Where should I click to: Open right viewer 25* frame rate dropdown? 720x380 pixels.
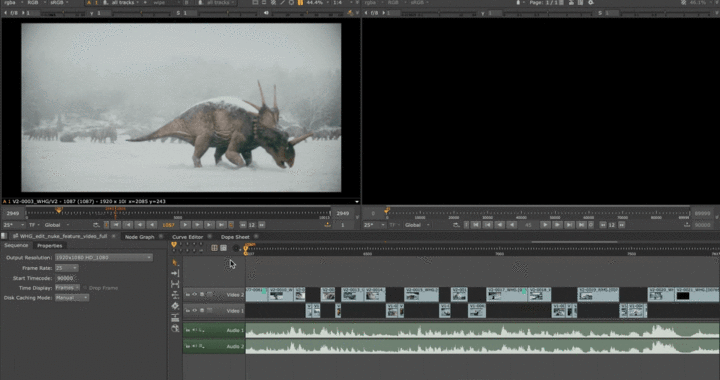(374, 225)
